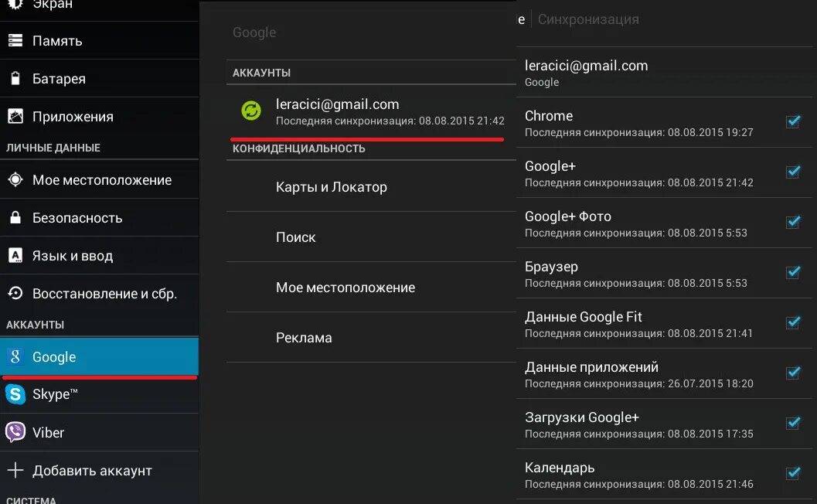Tap Google+ Фото row label
Screen dimensions: 817x504
[x=568, y=216]
